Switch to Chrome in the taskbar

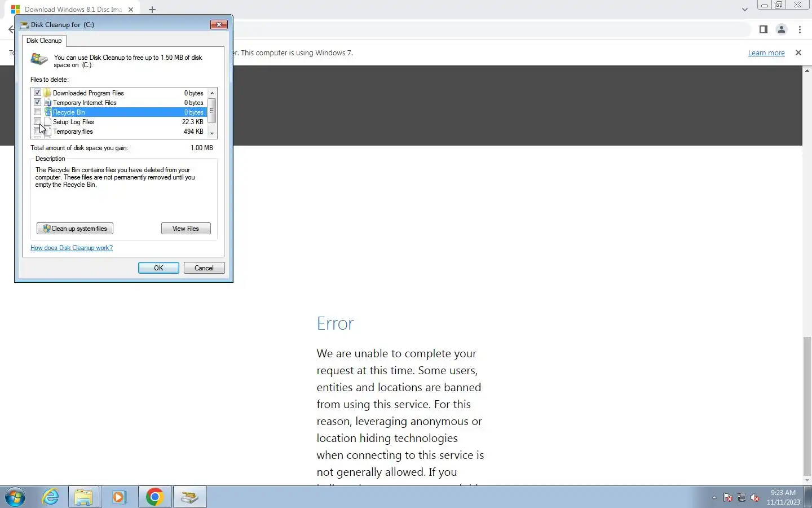point(155,497)
